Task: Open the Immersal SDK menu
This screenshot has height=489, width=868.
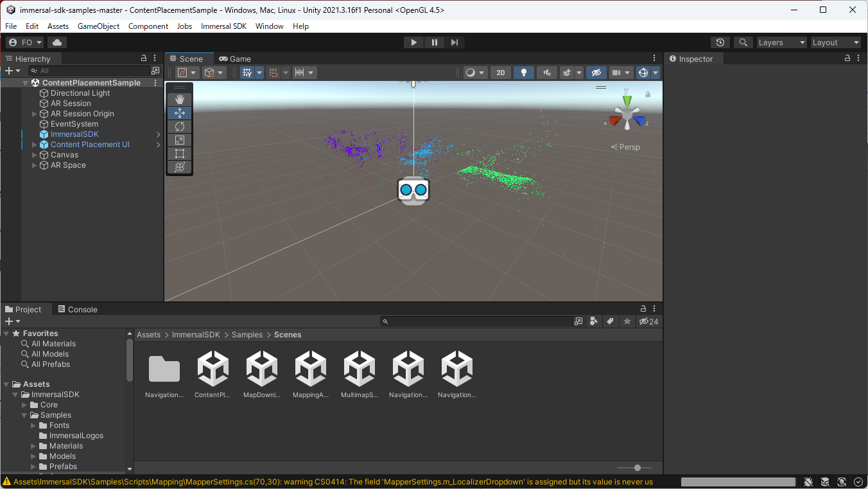Action: (x=223, y=26)
